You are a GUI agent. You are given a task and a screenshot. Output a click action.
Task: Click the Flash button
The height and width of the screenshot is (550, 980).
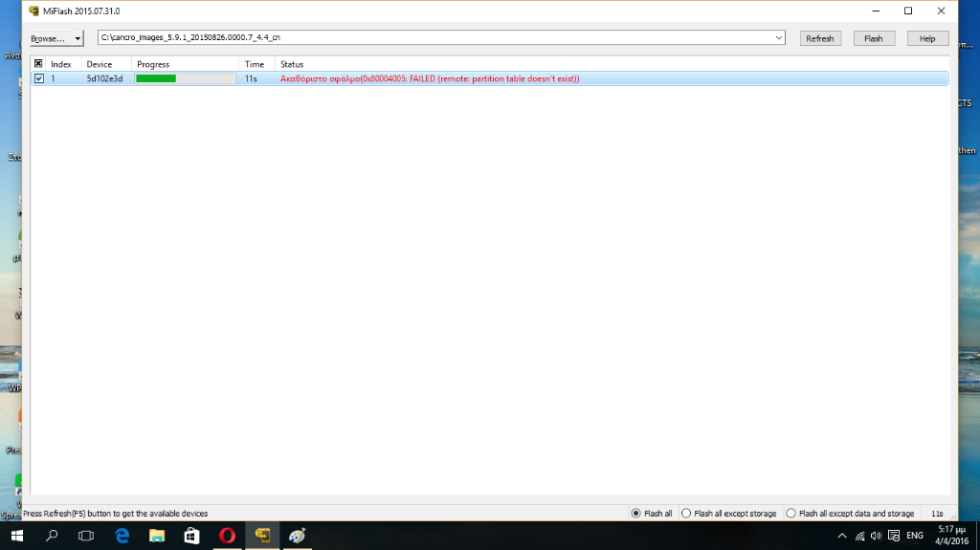point(874,39)
